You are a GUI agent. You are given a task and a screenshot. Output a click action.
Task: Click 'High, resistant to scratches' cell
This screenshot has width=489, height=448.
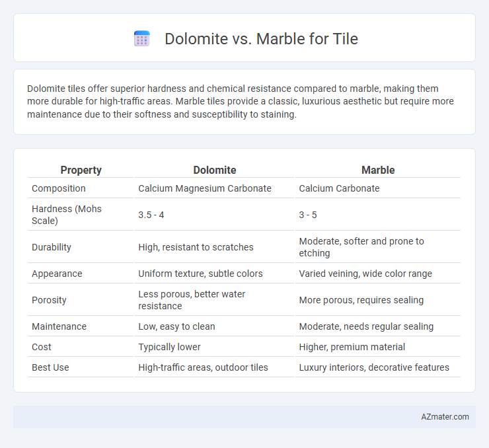[196, 247]
